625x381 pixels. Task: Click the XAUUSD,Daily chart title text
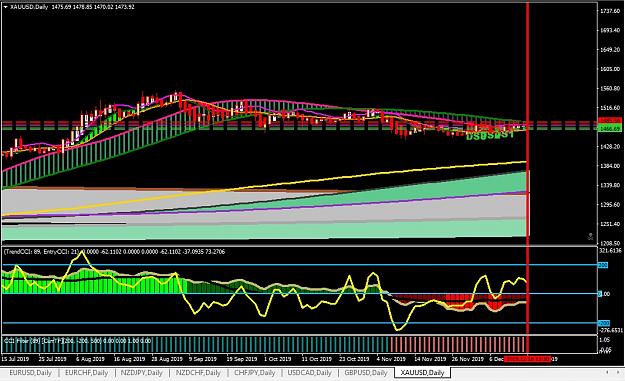(29, 7)
